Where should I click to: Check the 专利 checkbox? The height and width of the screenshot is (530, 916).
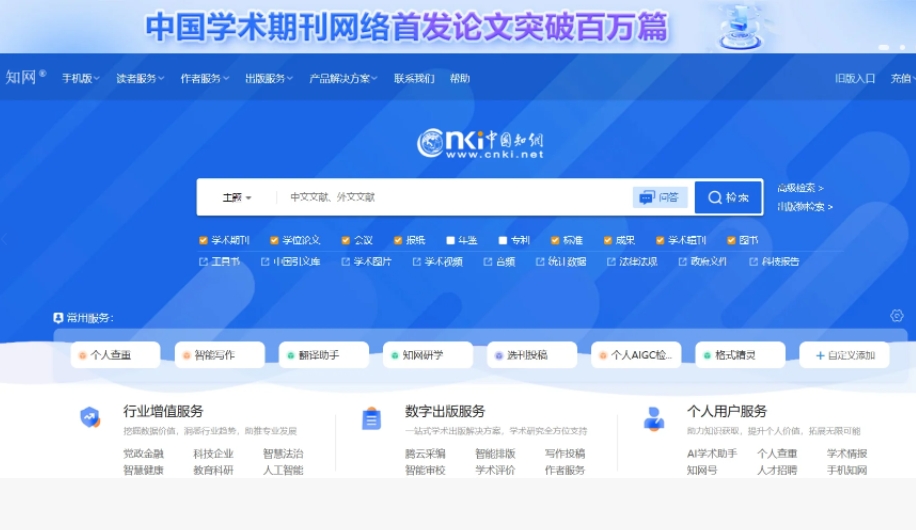[x=503, y=240]
